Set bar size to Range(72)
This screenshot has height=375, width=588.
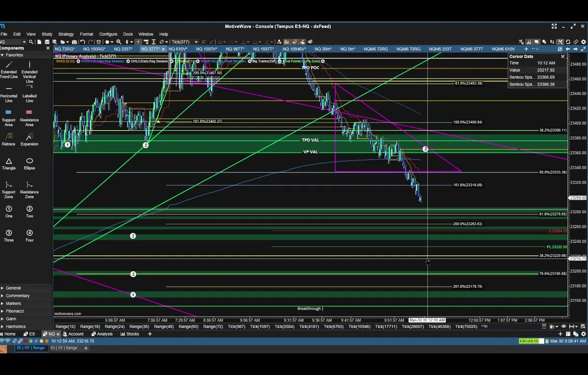click(213, 327)
